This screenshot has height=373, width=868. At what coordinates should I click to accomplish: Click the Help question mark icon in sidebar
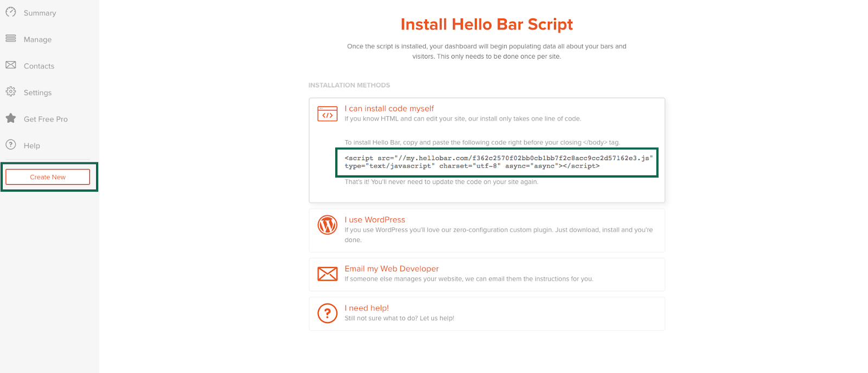(11, 144)
